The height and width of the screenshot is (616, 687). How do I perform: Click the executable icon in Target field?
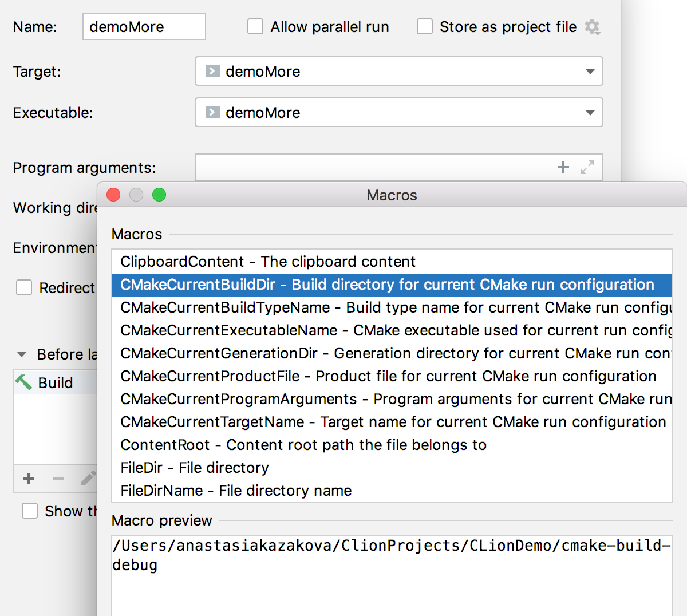point(213,71)
